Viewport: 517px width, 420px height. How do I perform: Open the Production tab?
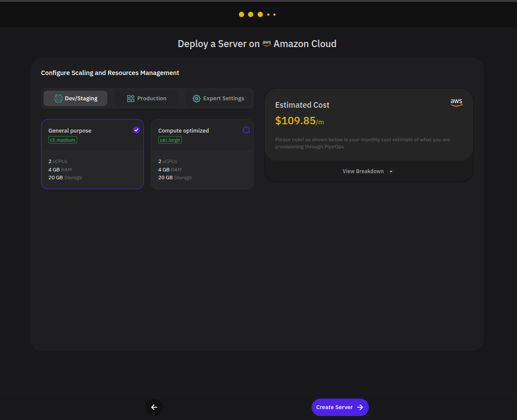(146, 98)
